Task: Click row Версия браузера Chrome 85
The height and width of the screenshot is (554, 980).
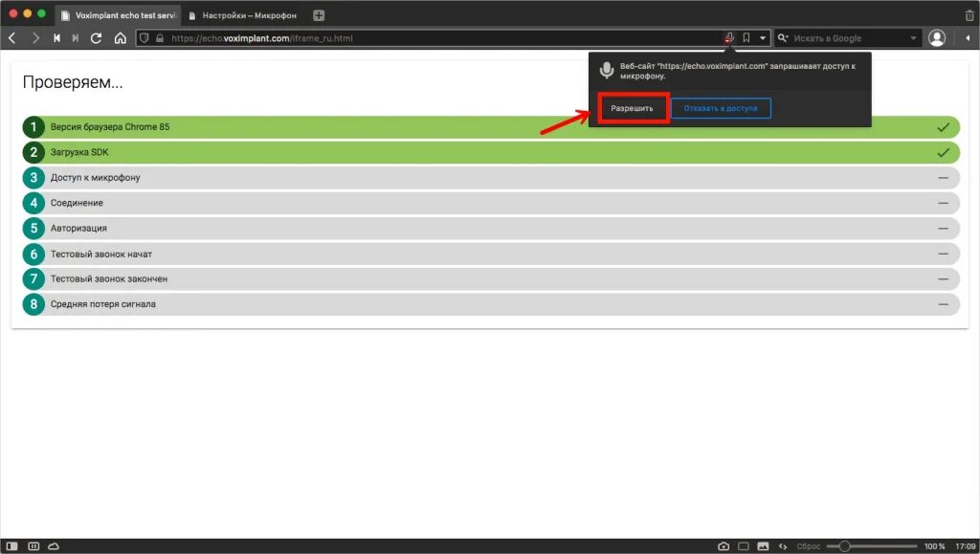Action: click(x=491, y=127)
